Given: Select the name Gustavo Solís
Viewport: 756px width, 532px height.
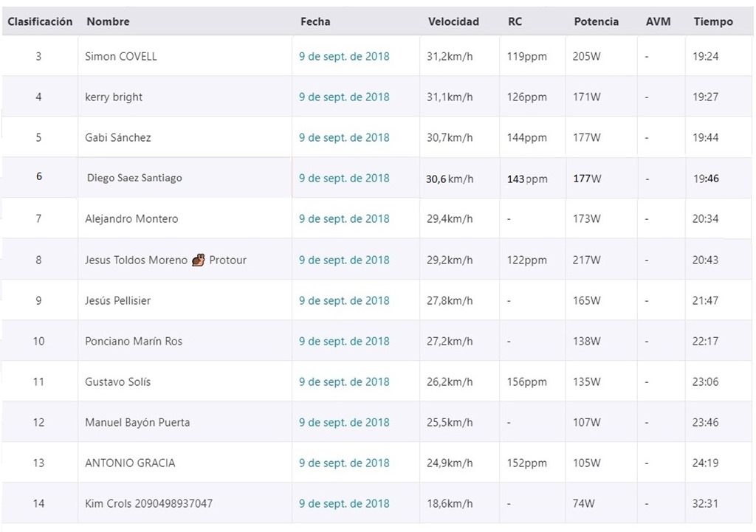Looking at the screenshot, I should click(x=117, y=381).
